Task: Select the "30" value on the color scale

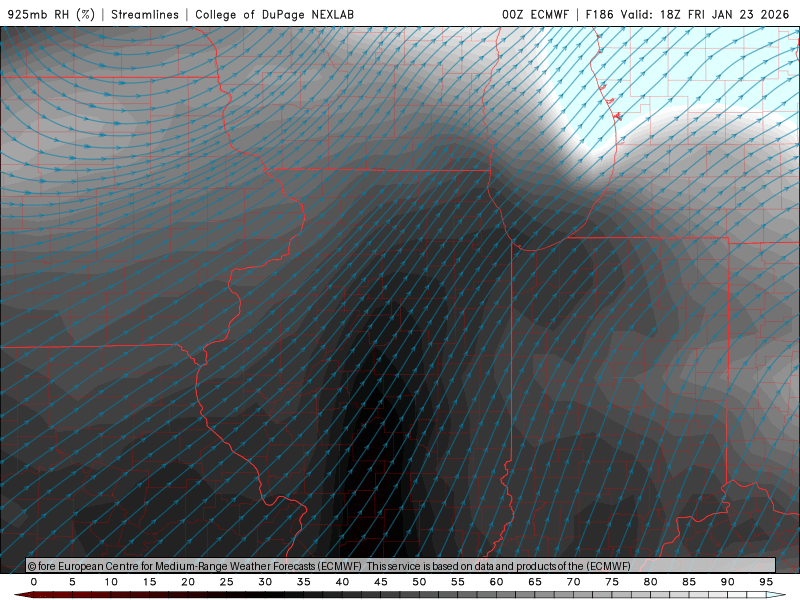Action: (265, 582)
